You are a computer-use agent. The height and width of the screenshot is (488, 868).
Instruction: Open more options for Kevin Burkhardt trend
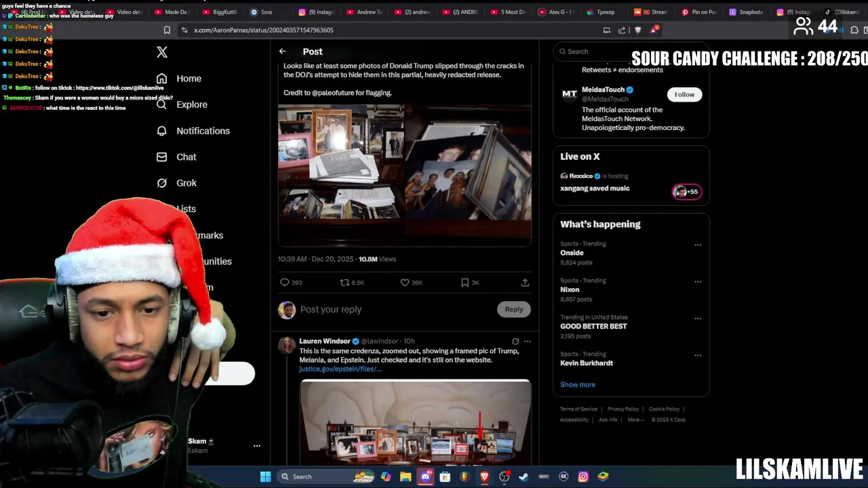coord(698,354)
